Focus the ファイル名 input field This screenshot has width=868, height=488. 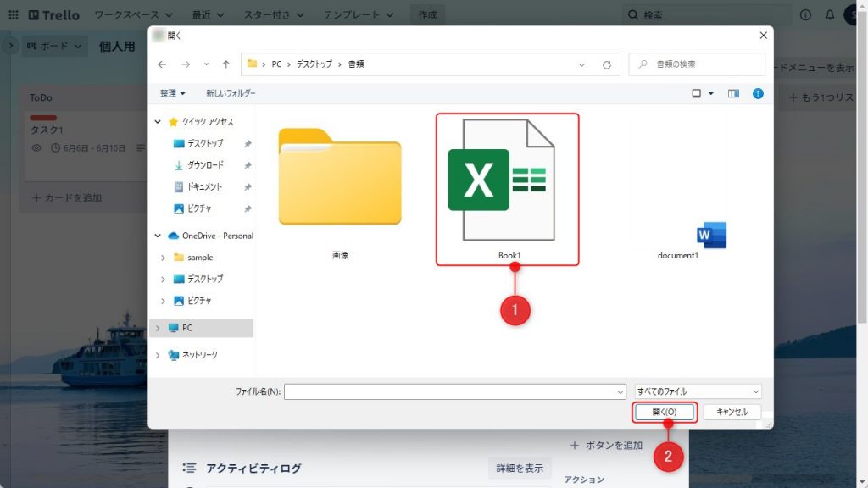(449, 391)
